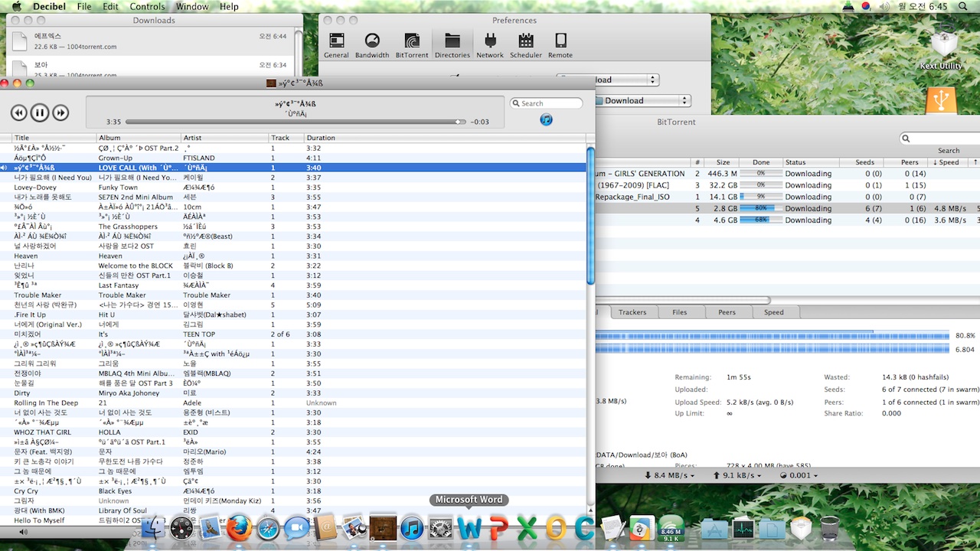Open Bandwidth preferences pane

coord(372,45)
